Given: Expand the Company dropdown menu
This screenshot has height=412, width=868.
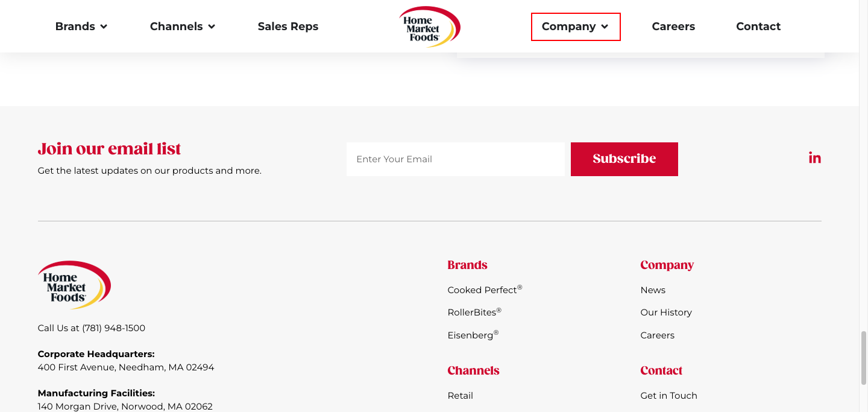Looking at the screenshot, I should (x=575, y=27).
